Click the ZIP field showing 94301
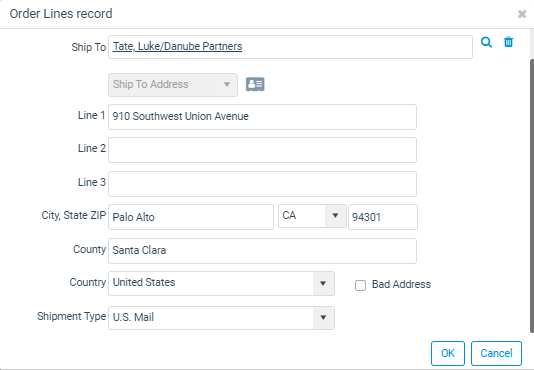This screenshot has width=534, height=370. pos(383,217)
